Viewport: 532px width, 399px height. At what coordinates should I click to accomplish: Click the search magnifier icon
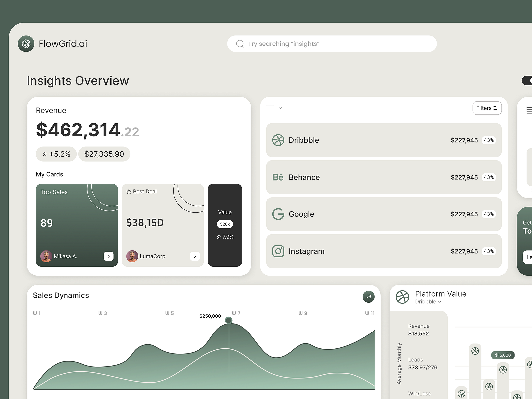(240, 44)
